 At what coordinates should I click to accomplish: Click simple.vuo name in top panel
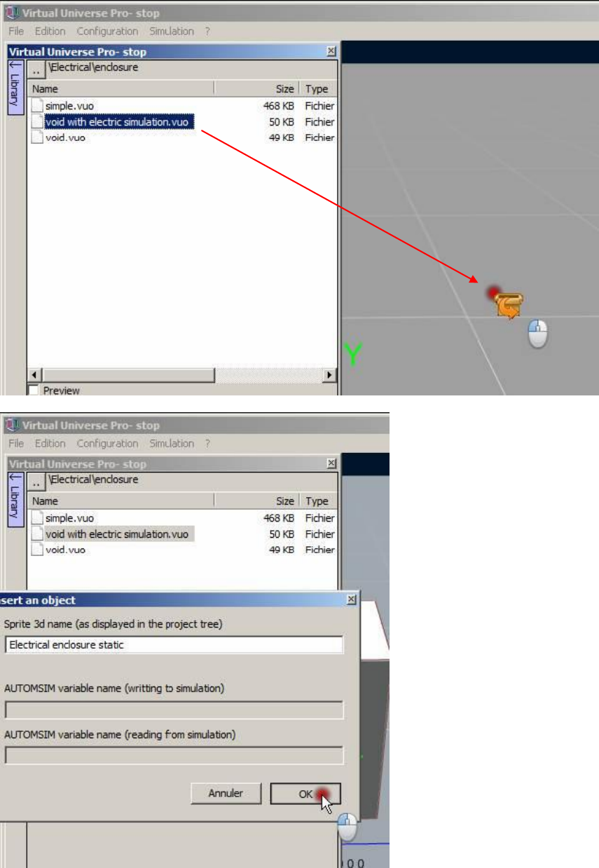point(69,106)
